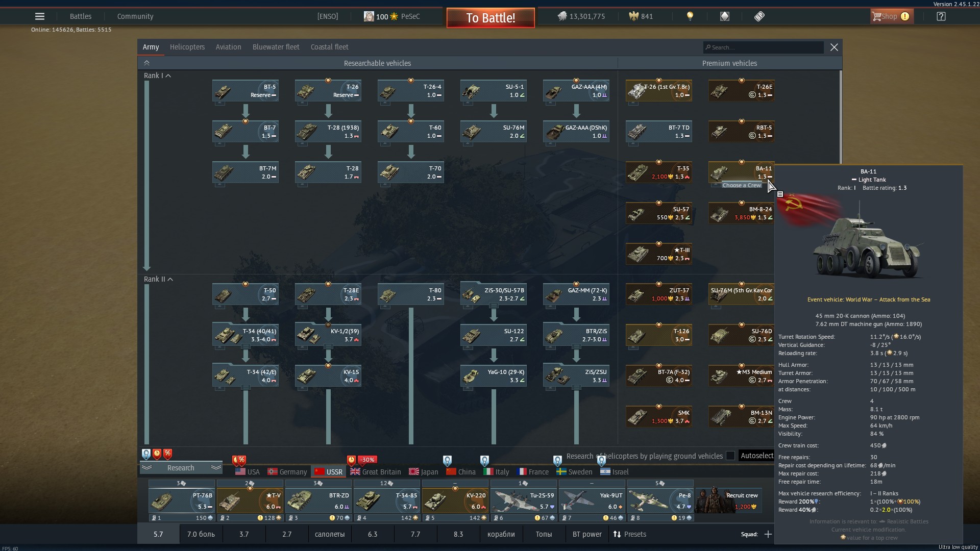Select T-34-85 in crew slot 4

pos(387,500)
